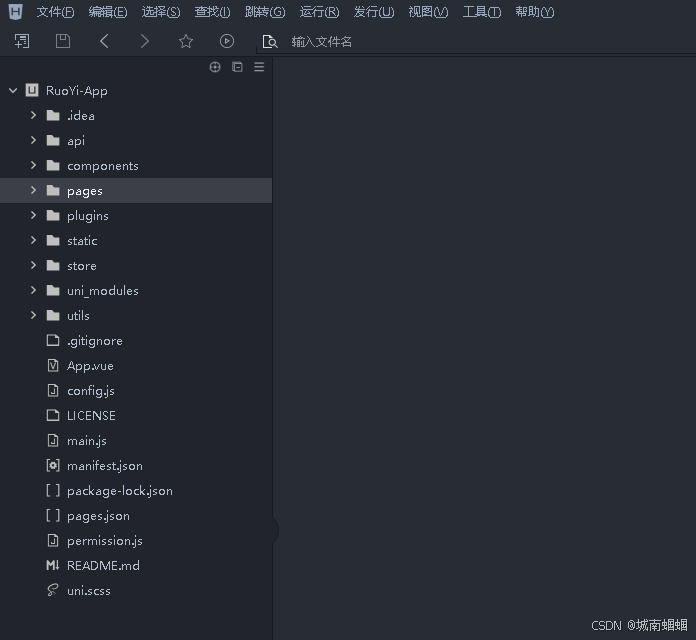The image size is (696, 640).
Task: Go back with the left arrow icon
Action: pos(104,41)
